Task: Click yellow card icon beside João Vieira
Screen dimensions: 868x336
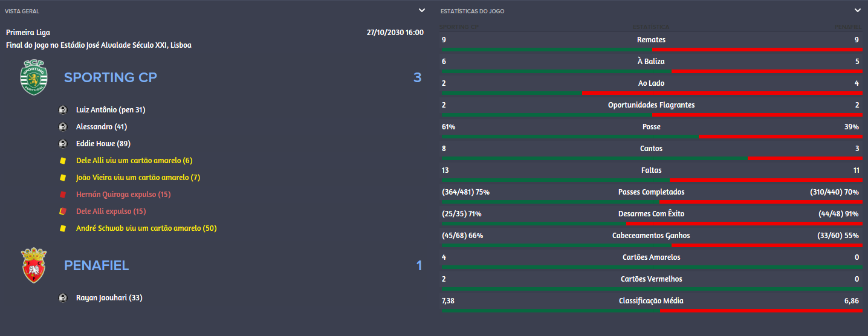Action: 62,178
